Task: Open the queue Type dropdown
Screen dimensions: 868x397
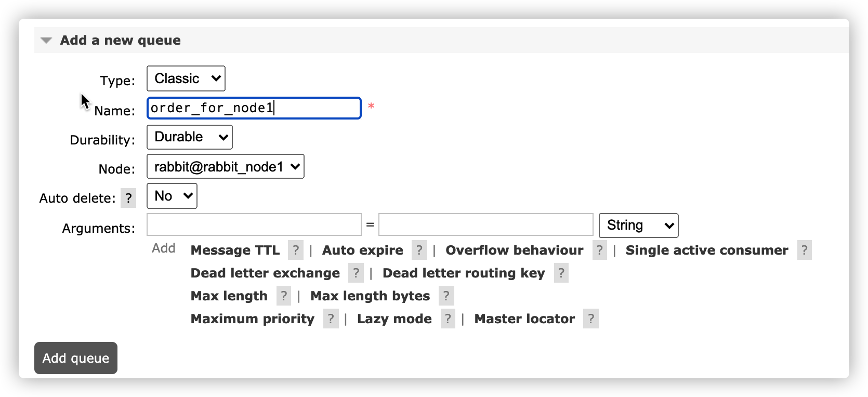Action: click(x=186, y=78)
